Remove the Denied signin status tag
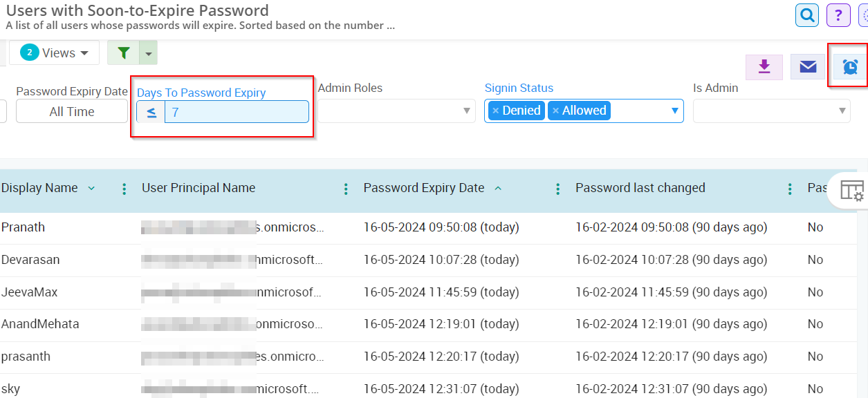This screenshot has height=398, width=868. pos(496,111)
